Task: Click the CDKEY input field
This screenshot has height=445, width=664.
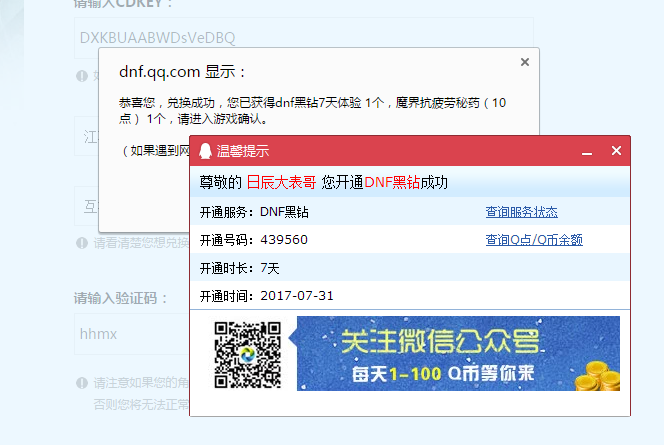Action: (x=304, y=38)
